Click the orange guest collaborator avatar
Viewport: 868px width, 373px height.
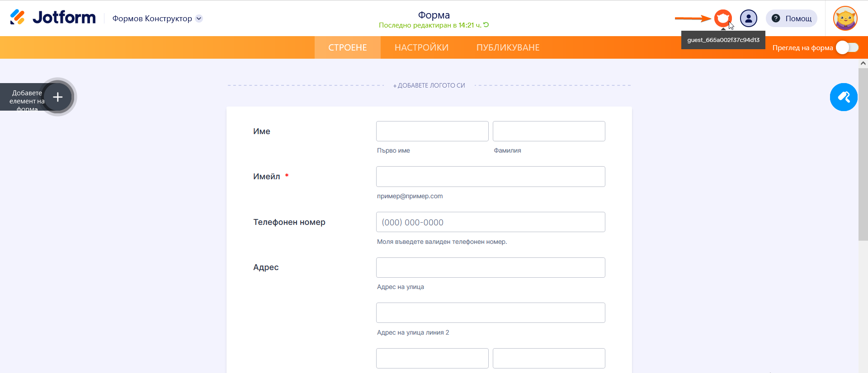point(723,19)
